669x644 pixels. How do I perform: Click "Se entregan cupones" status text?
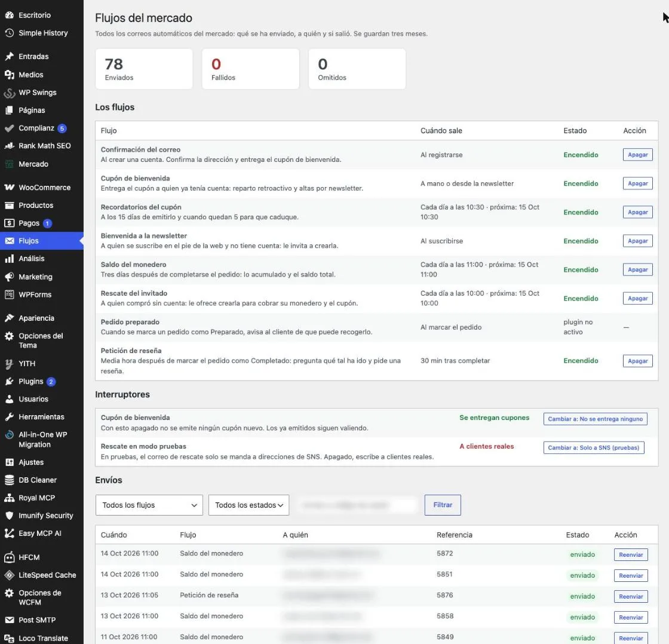pyautogui.click(x=494, y=418)
